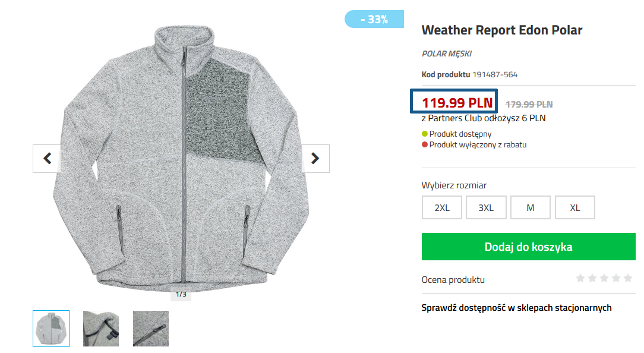Viewport: 644px width, 353px height.
Task: Go to next product image arrow
Action: 315,159
